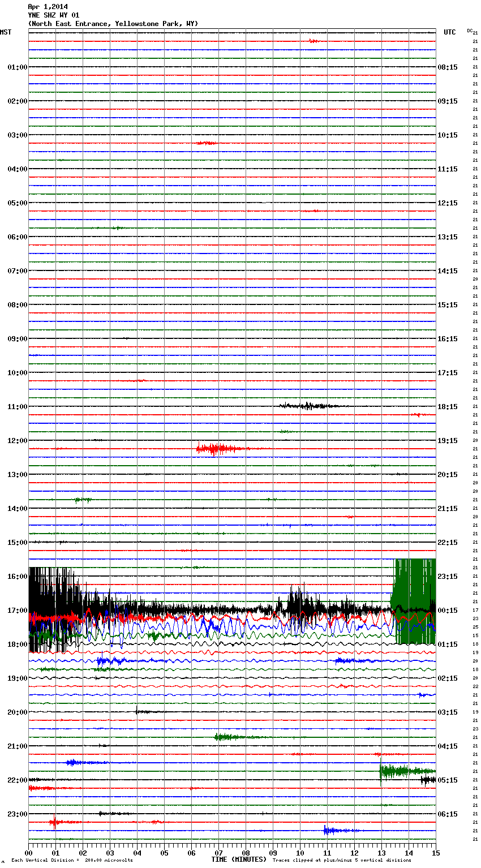Click the North East Entrance station description
This screenshot has height=868, width=481.
pos(113,24)
